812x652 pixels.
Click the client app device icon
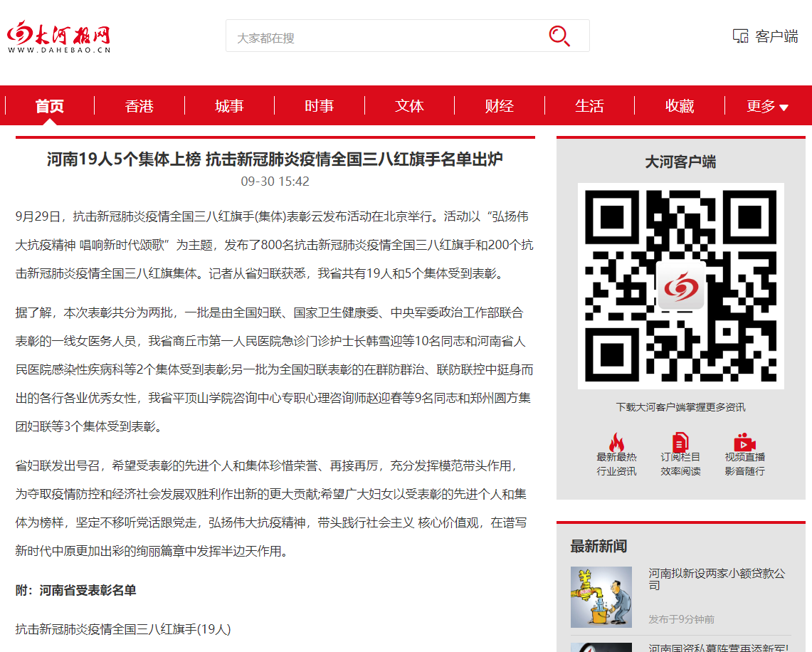(740, 36)
